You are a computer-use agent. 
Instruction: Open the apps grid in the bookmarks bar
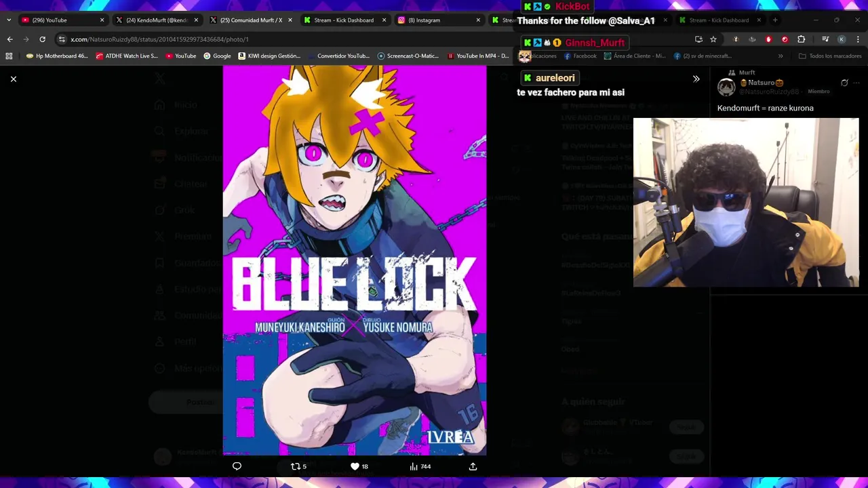[9, 56]
